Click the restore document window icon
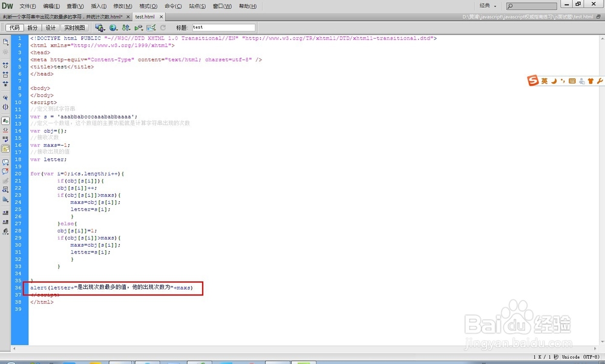 click(x=598, y=17)
